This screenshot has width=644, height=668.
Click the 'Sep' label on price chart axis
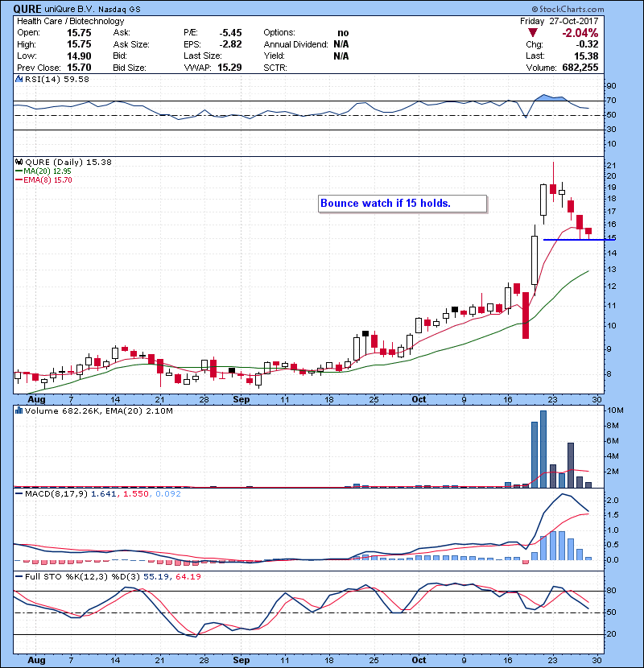pos(242,399)
